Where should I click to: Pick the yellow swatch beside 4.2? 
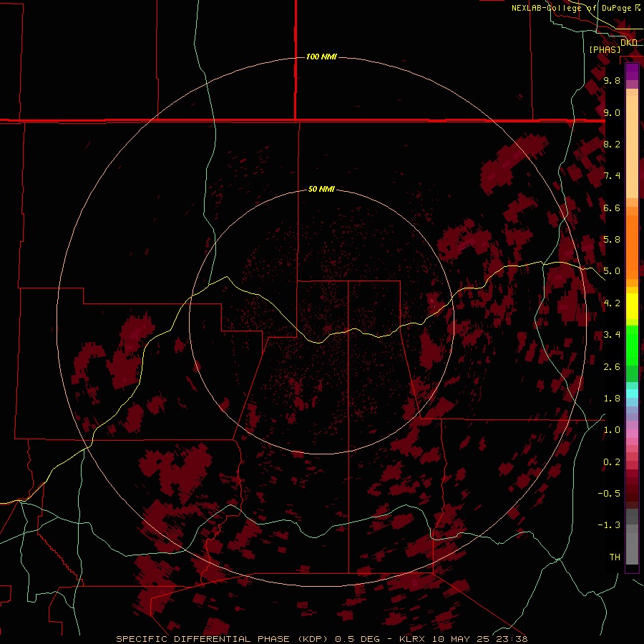pos(632,306)
